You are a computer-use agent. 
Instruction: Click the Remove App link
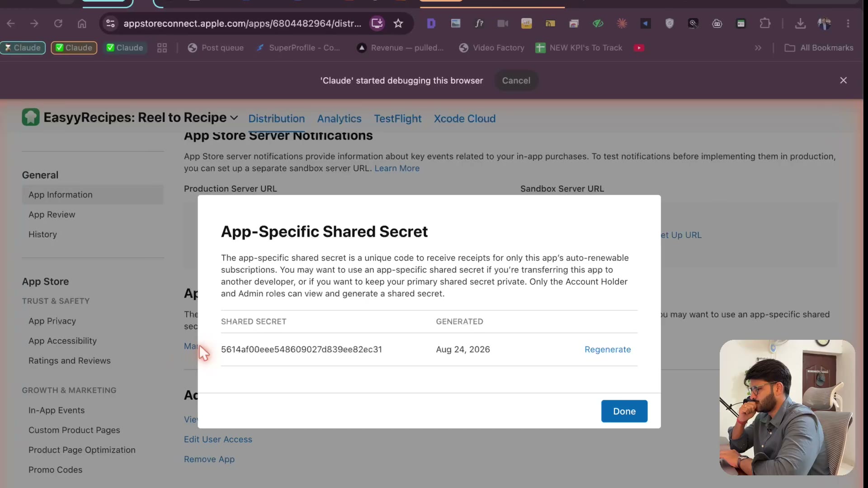click(x=209, y=459)
